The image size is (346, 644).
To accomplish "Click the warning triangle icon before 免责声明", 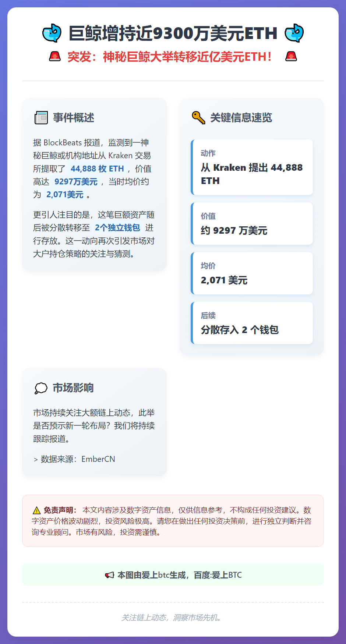I will (x=36, y=510).
